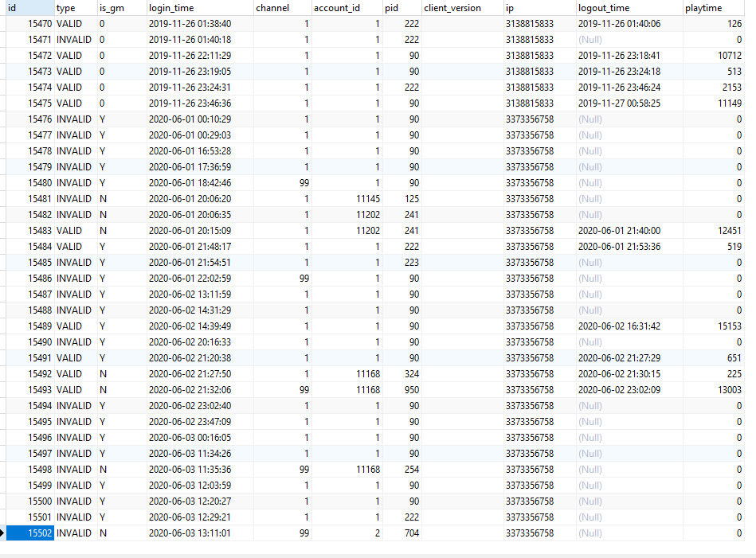Click the login_time column header
The width and height of the screenshot is (756, 558).
click(x=200, y=8)
